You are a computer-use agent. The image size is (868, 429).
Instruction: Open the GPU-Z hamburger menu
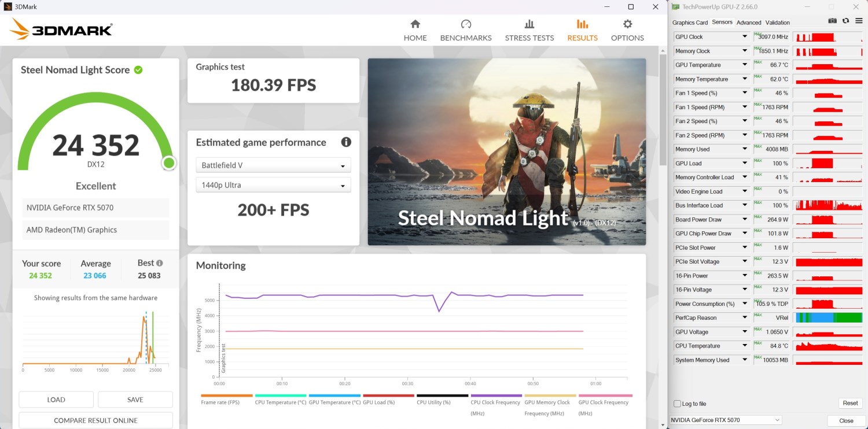point(859,21)
